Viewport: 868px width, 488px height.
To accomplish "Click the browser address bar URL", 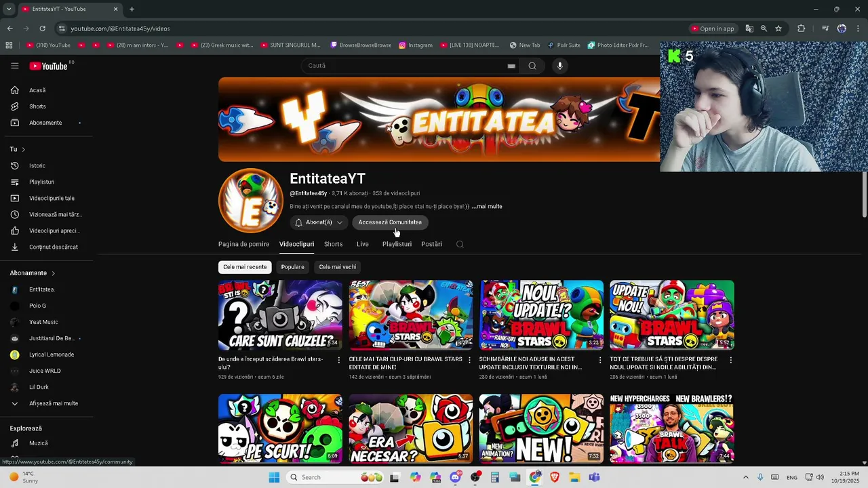I will (x=121, y=28).
